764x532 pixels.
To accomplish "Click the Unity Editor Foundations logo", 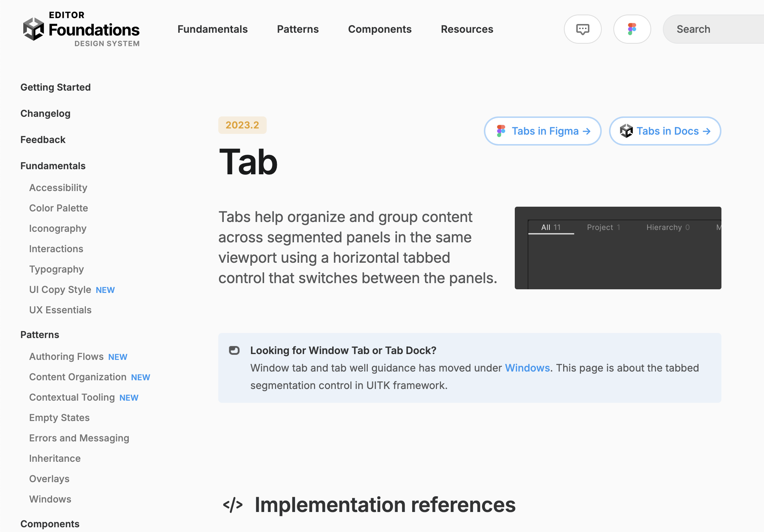I will tap(81, 29).
